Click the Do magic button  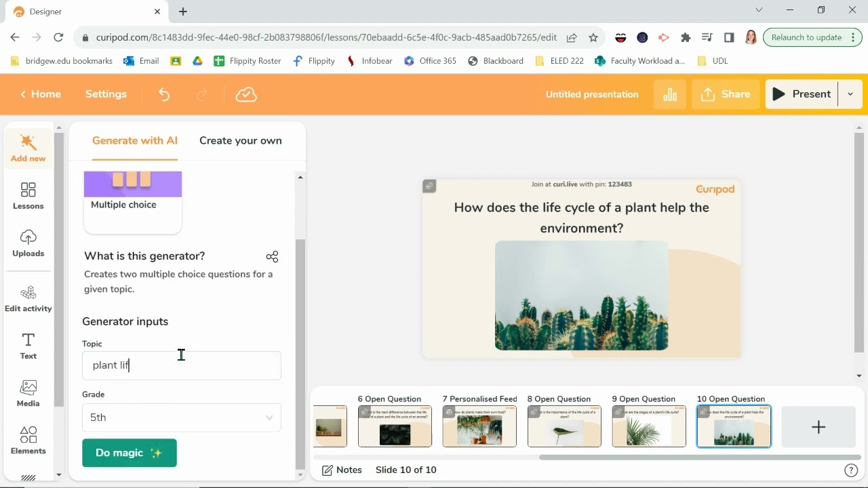[x=130, y=453]
